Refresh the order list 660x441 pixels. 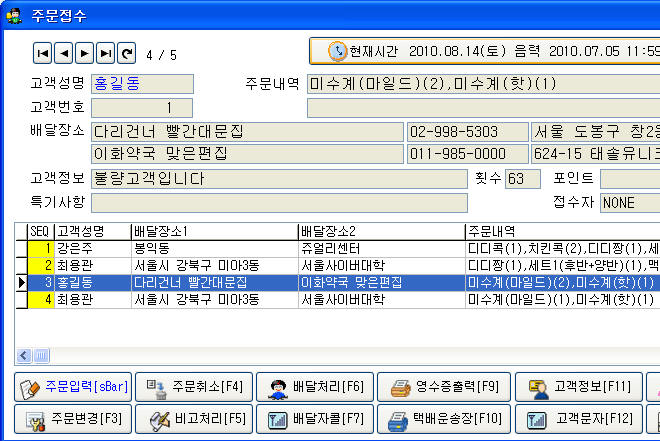coord(126,53)
